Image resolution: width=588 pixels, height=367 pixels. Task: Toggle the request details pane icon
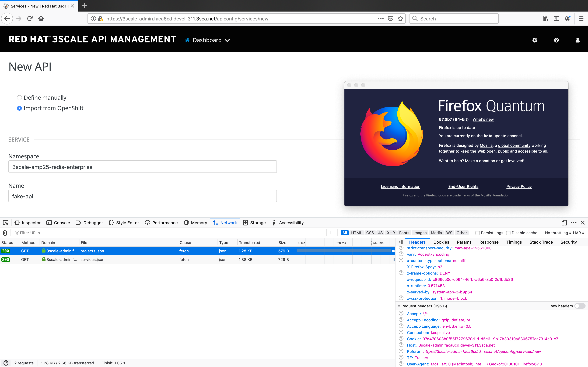(400, 242)
